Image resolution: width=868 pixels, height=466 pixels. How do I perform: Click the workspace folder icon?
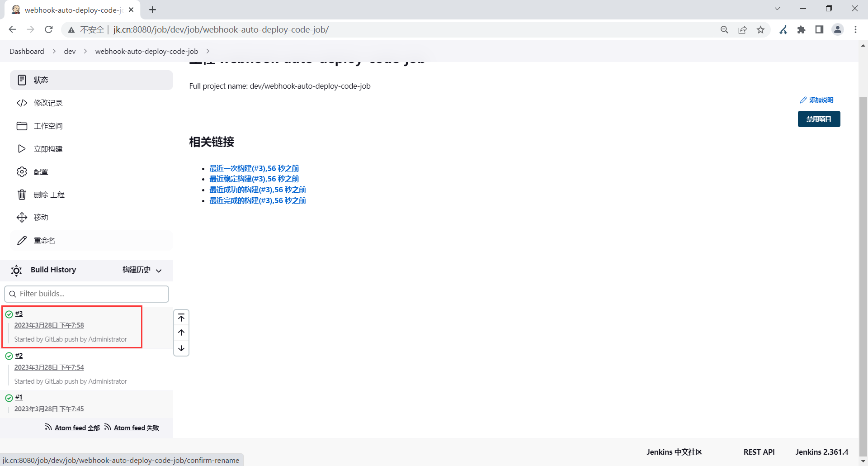tap(22, 126)
